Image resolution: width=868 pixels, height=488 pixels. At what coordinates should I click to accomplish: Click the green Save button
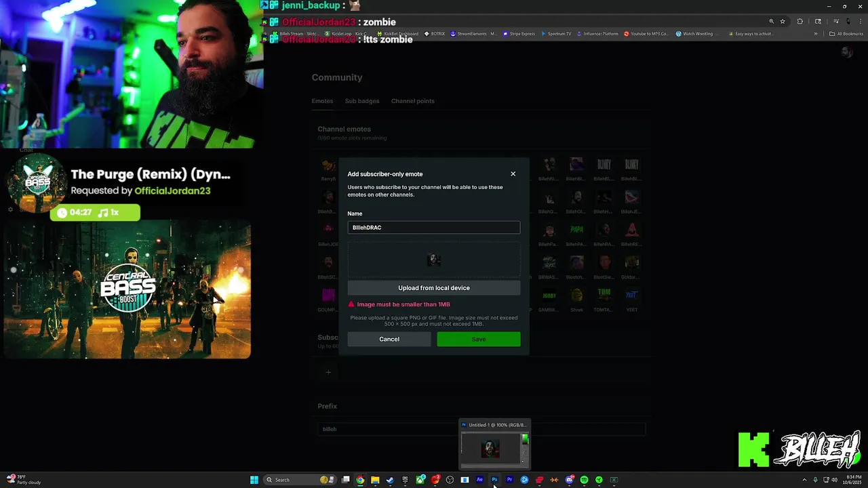click(479, 339)
